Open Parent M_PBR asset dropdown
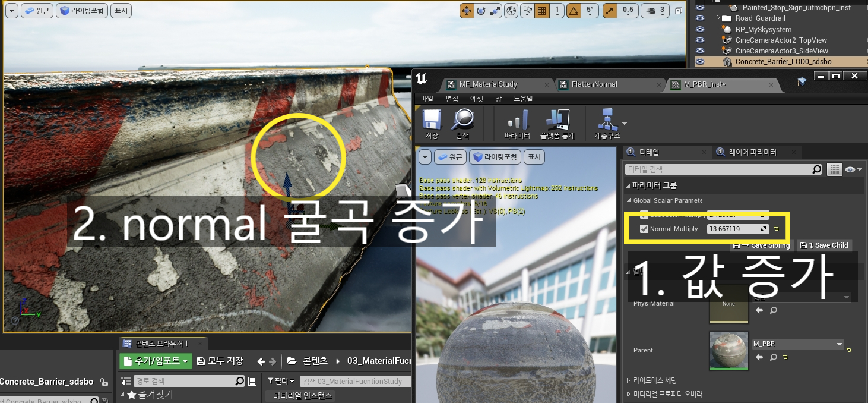The height and width of the screenshot is (403, 868). (x=798, y=344)
